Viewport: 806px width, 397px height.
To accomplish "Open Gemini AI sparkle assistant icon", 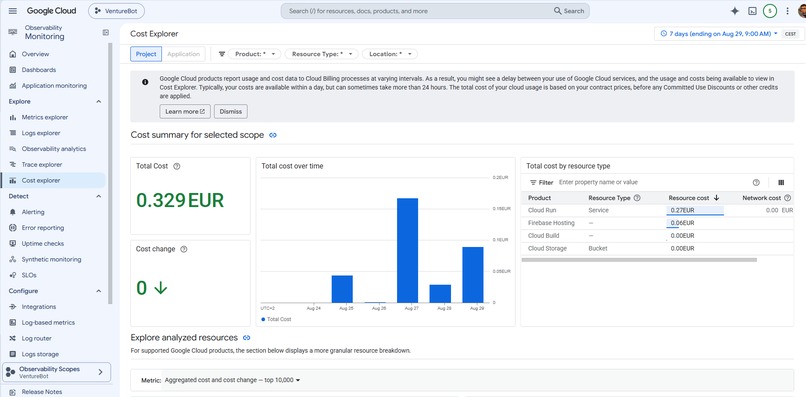I will click(735, 11).
